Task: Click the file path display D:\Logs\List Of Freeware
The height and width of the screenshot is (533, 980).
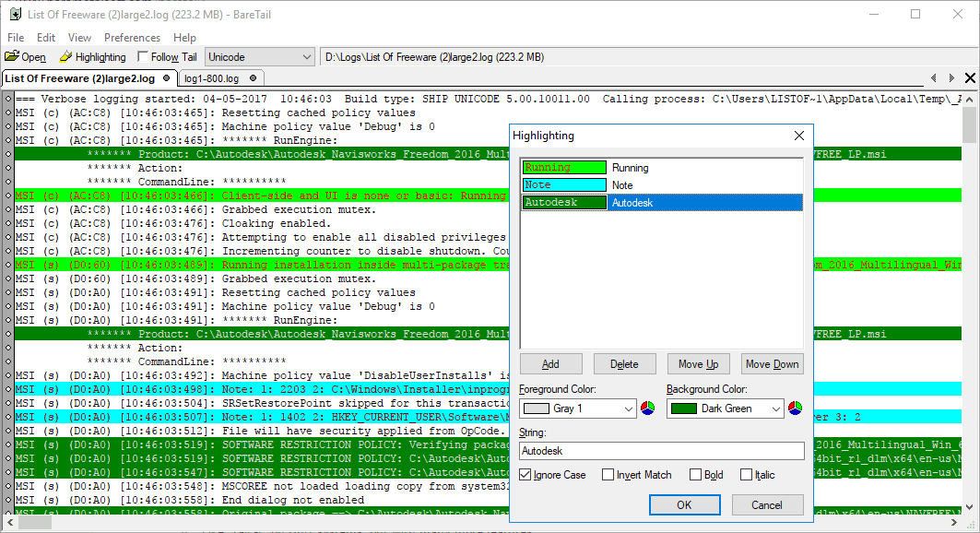Action: (648, 57)
